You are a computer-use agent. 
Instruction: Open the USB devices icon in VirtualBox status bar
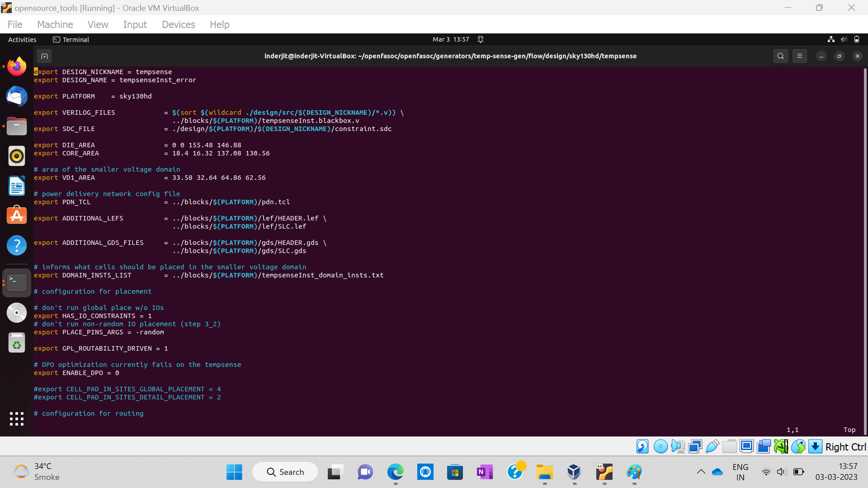[712, 446]
